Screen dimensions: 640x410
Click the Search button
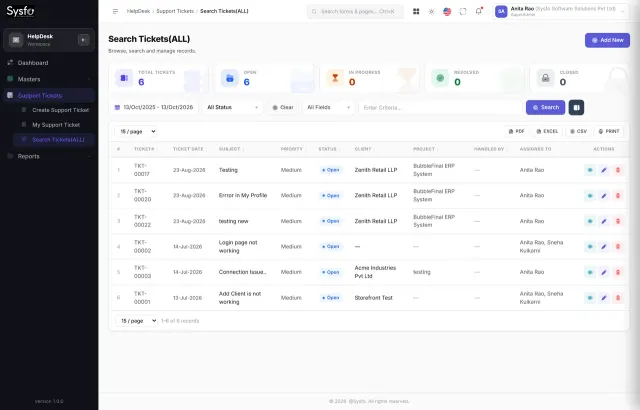click(x=546, y=108)
